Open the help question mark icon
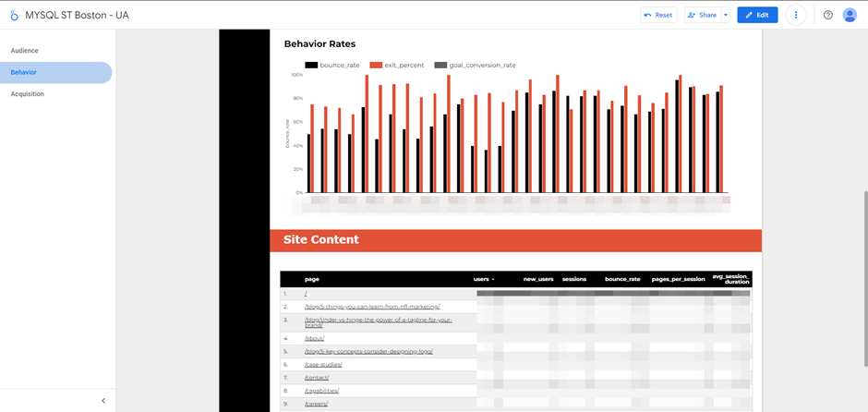Viewport: 868px width, 412px height. coord(827,15)
